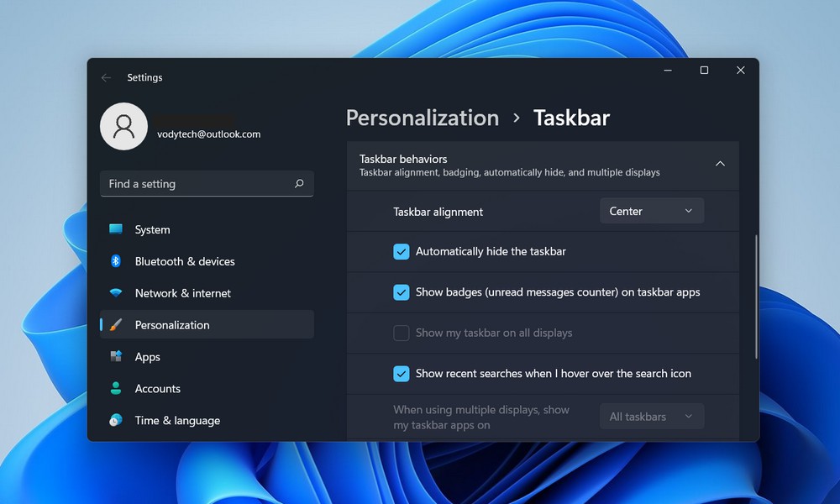Open the Apps settings page
840x504 pixels.
[207, 356]
